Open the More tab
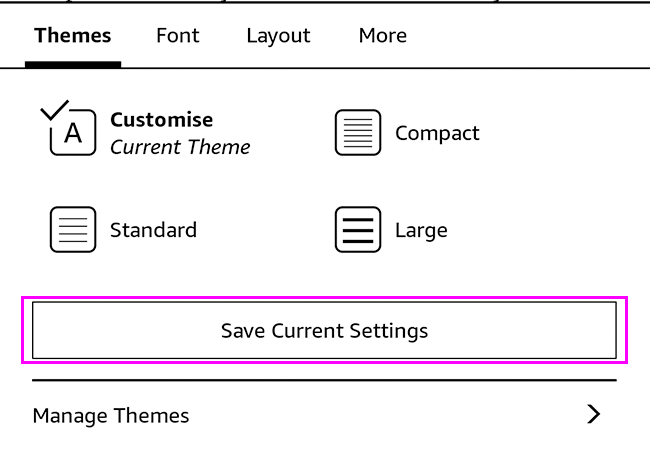Screen dimensions: 650x450 (382, 36)
